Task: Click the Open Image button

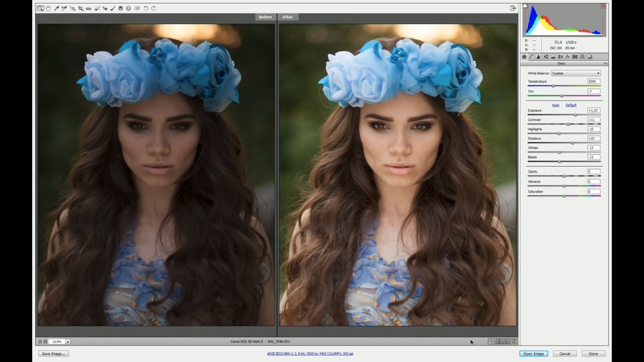Action: (x=533, y=354)
